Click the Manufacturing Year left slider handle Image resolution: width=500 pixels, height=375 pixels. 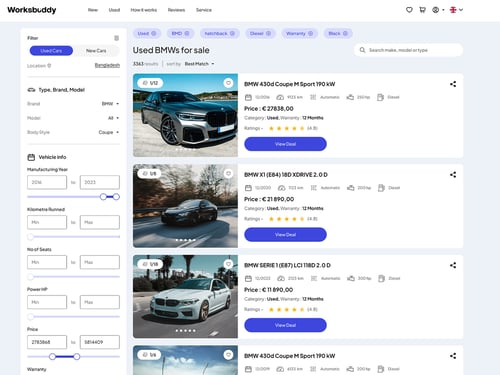[x=103, y=197]
